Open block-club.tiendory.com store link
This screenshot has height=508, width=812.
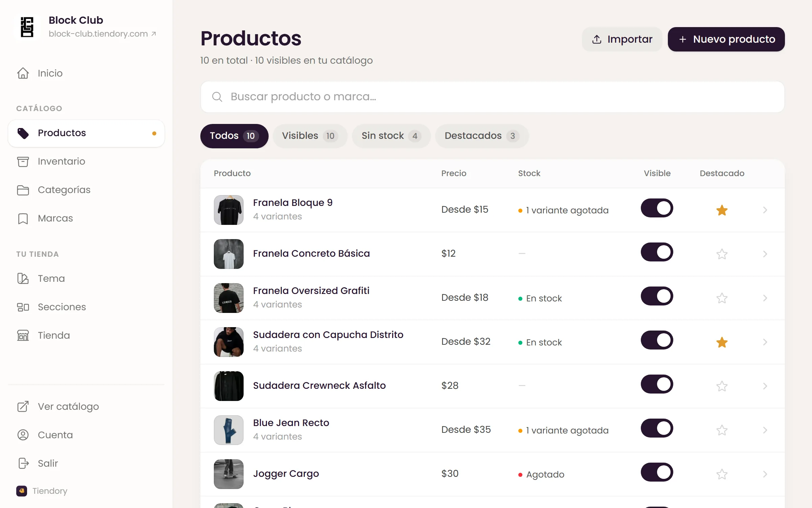click(102, 34)
